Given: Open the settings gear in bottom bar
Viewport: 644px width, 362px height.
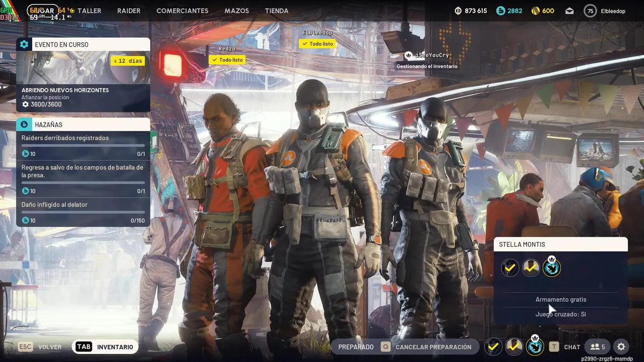Looking at the screenshot, I should click(621, 347).
